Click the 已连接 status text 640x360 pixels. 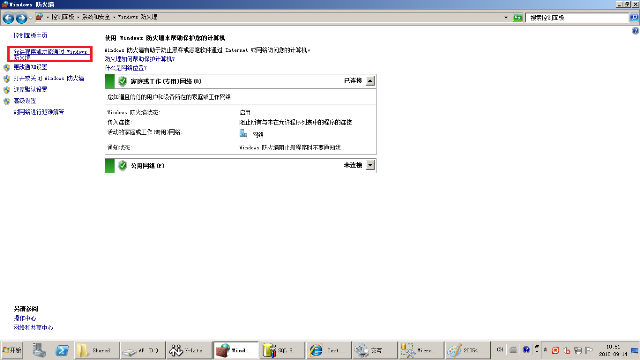[353, 81]
